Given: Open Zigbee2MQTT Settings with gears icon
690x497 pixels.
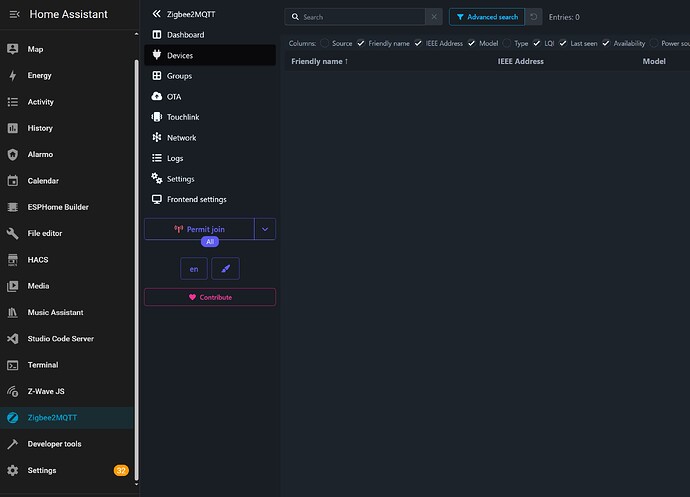Looking at the screenshot, I should (x=210, y=179).
